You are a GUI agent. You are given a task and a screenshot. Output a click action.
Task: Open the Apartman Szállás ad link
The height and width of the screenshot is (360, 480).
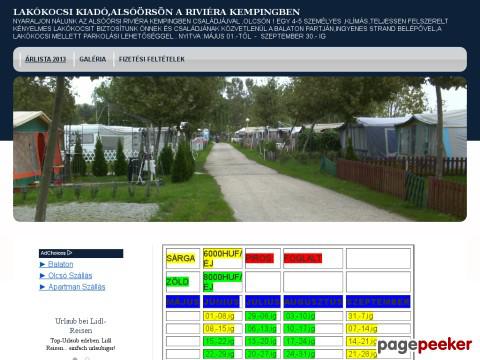pos(77,287)
